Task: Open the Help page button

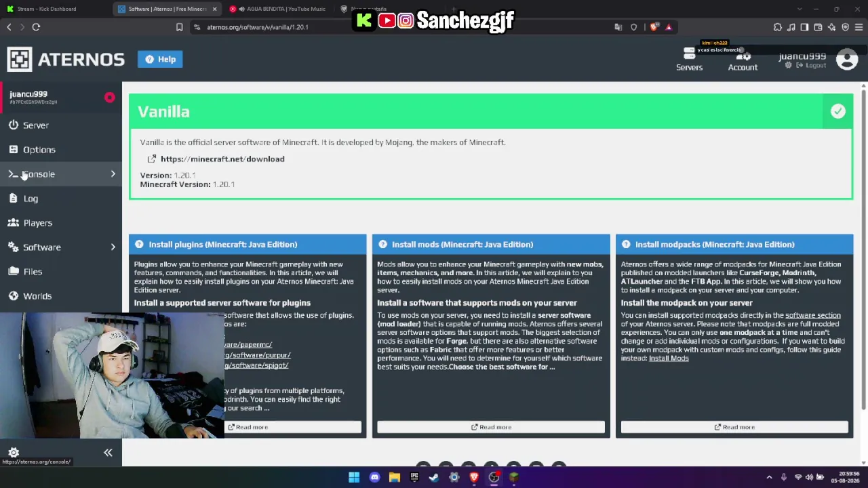Action: 160,59
